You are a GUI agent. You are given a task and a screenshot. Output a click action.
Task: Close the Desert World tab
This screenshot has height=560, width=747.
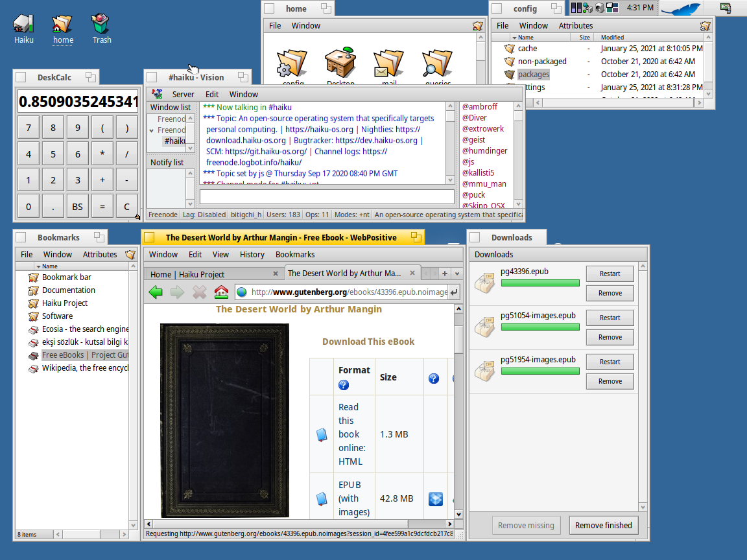pyautogui.click(x=412, y=273)
